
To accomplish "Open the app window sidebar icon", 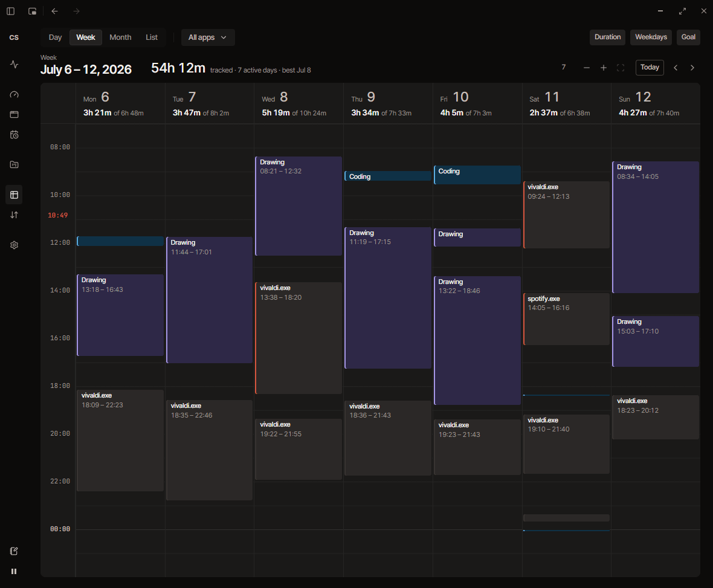I will tap(14, 115).
